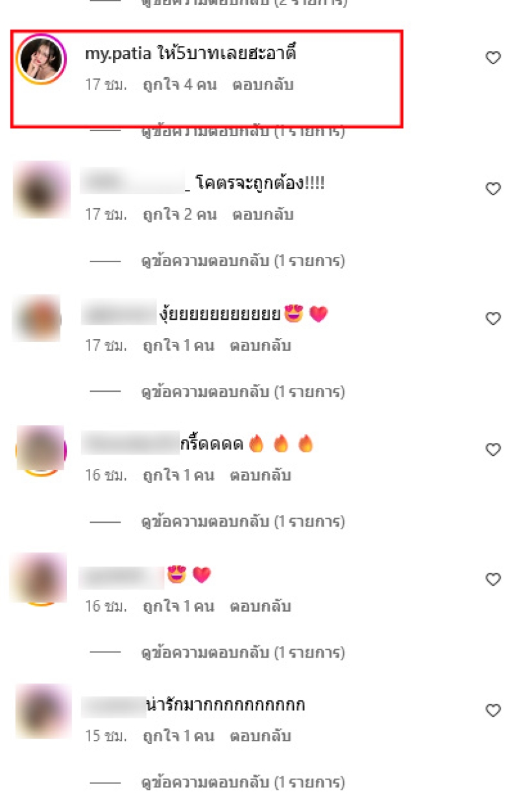Open avatar of the งุ้ยยยยย commenter
This screenshot has height=812, width=519.
[37, 318]
